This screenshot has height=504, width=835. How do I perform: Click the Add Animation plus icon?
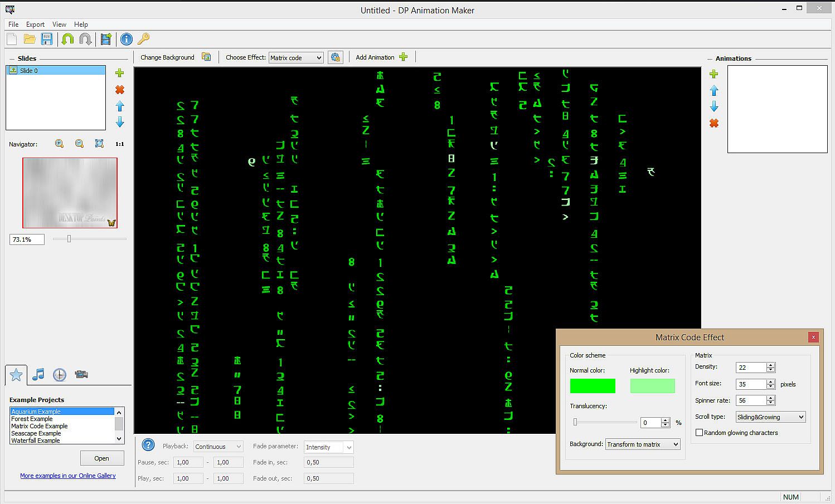coord(404,57)
